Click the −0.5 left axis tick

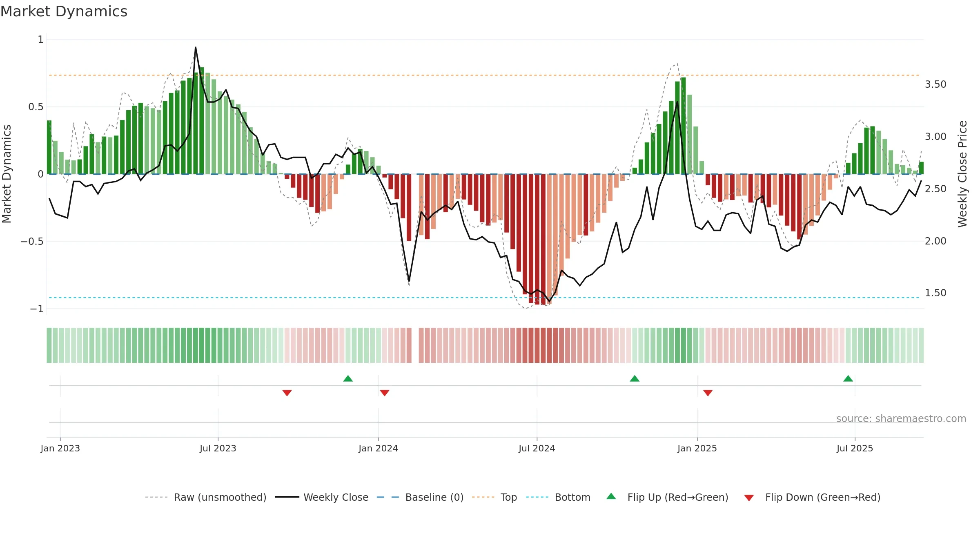pos(32,241)
